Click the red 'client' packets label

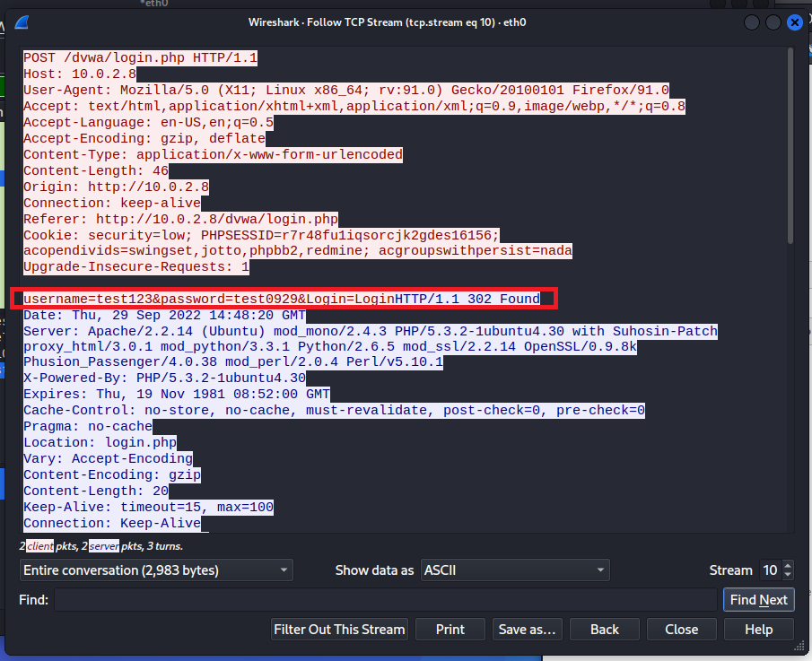(39, 546)
